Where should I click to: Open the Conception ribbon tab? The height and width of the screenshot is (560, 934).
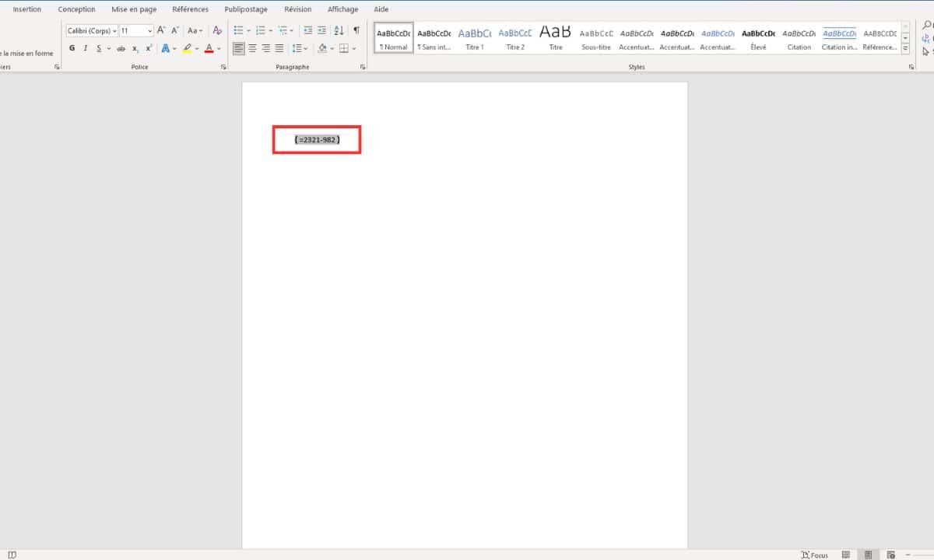click(76, 9)
